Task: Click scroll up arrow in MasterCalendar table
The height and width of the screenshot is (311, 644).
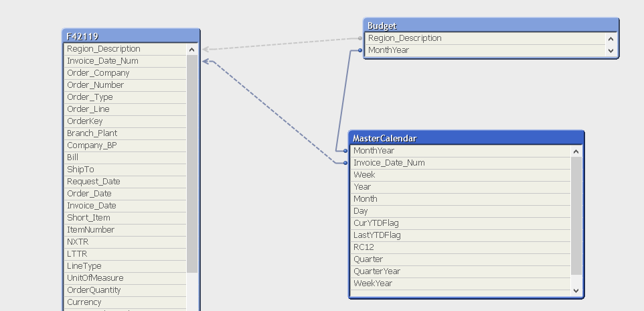Action: (576, 151)
